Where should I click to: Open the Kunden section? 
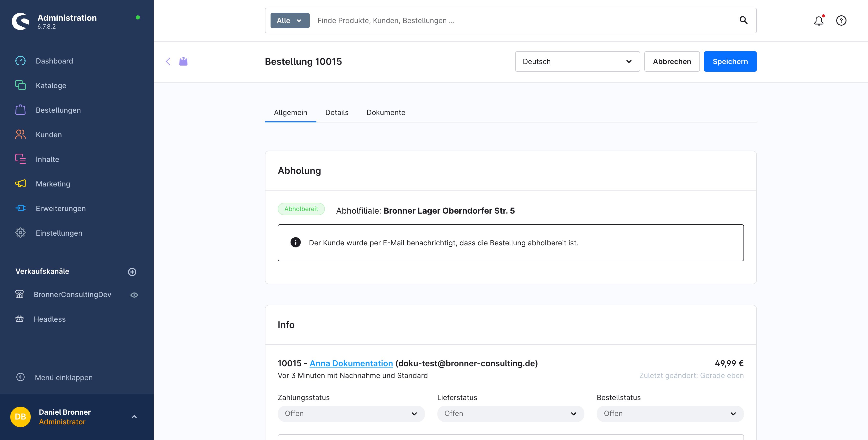pos(48,134)
